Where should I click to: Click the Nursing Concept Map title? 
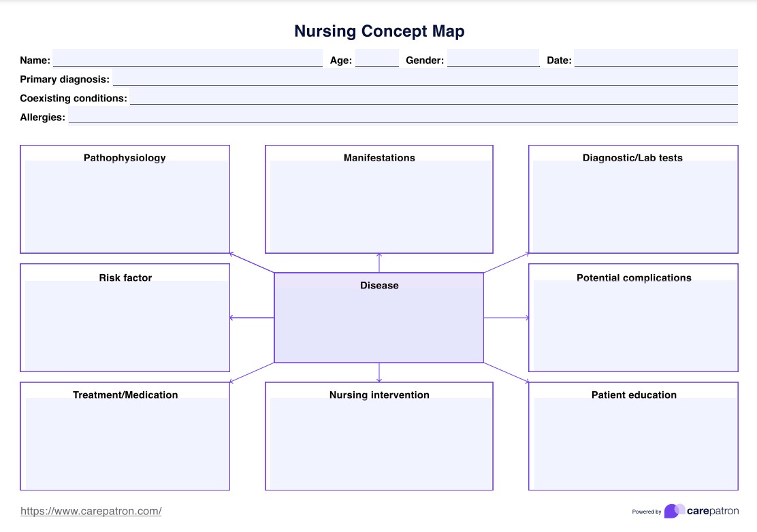pyautogui.click(x=379, y=31)
